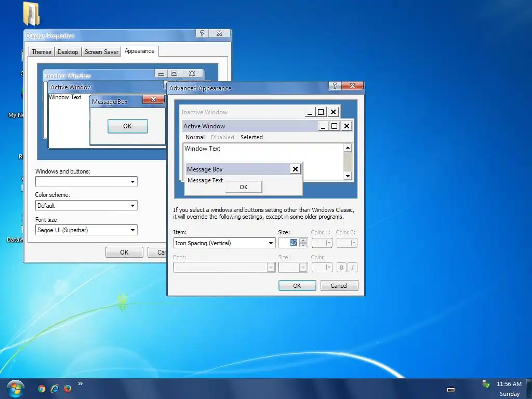
Task: Launch Internet Explorer from the taskbar
Action: click(55, 389)
